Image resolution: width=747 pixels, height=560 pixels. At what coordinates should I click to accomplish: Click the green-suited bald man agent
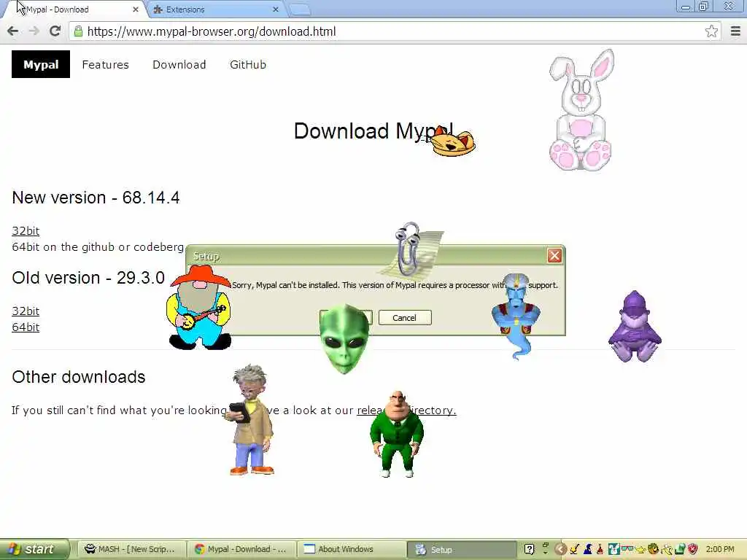pos(396,433)
